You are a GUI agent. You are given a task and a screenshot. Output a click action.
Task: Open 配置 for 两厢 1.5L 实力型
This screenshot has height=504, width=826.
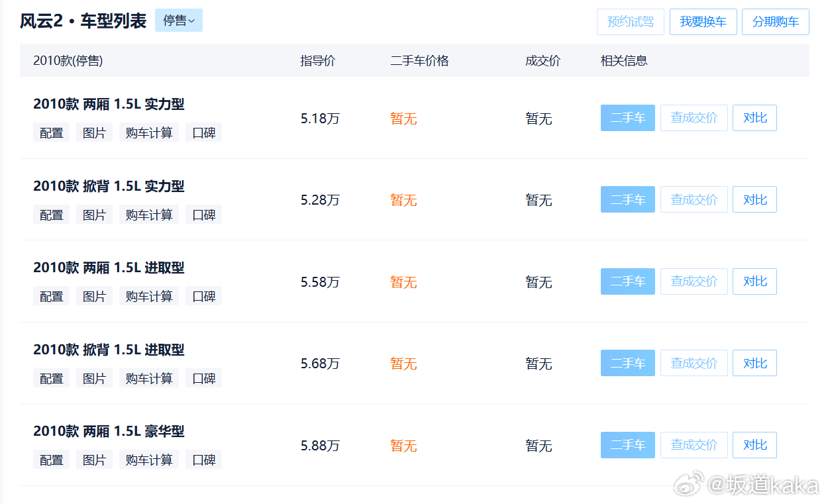52,132
